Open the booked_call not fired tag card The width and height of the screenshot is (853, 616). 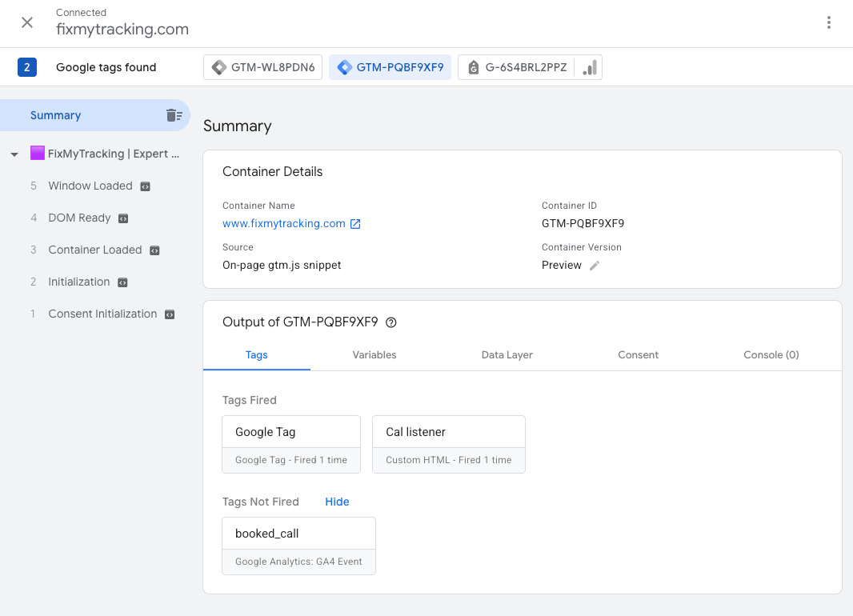(298, 546)
